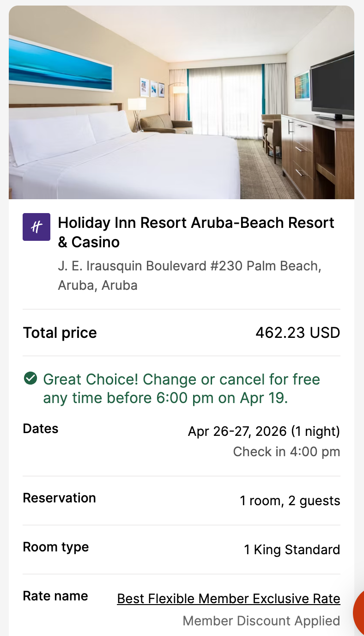The width and height of the screenshot is (364, 636).
Task: Click the 462.23 USD total price amount
Action: click(x=297, y=333)
